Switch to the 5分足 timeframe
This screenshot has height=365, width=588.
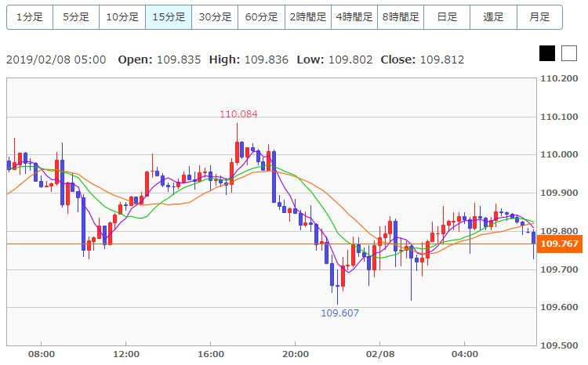[76, 17]
